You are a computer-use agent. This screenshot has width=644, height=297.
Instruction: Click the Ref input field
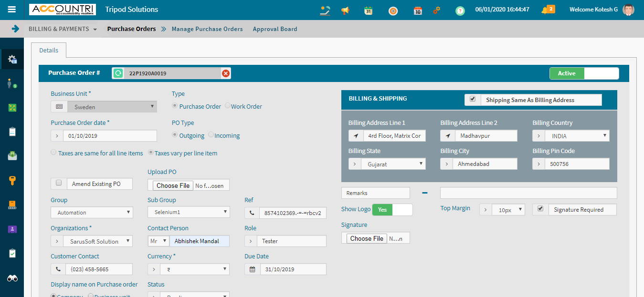pos(293,213)
